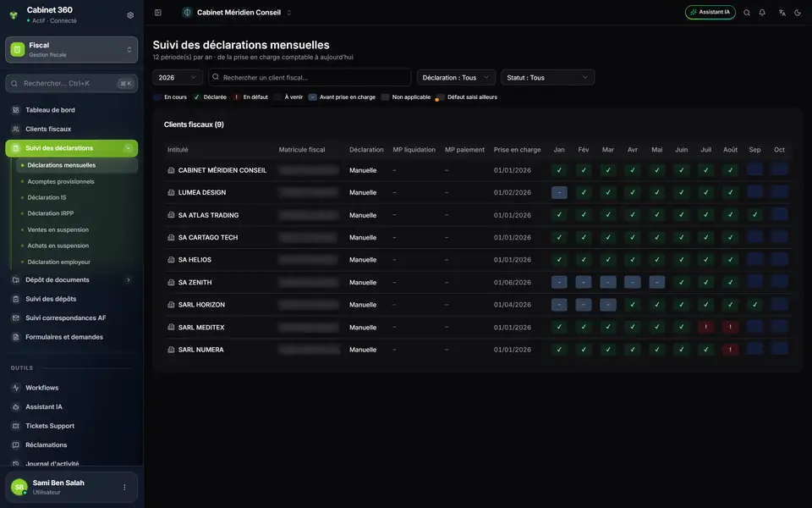
Task: Click the Rechercher un client fiscal field
Action: (x=310, y=78)
